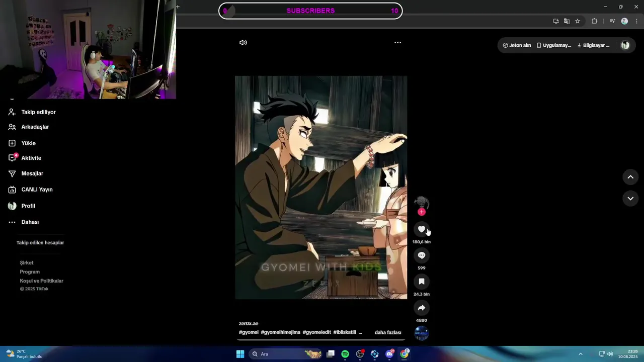This screenshot has height=362, width=644.
Task: Click the #gyomei hashtag
Action: click(249, 332)
